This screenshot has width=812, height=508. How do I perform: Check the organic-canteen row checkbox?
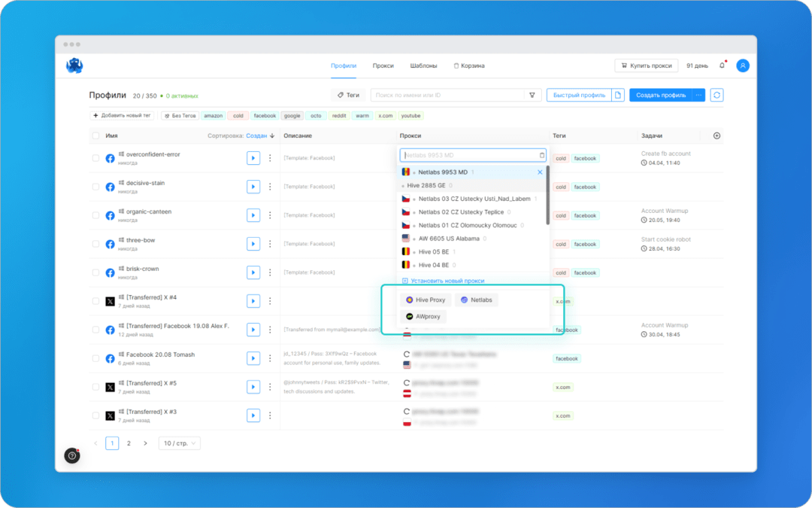point(95,215)
